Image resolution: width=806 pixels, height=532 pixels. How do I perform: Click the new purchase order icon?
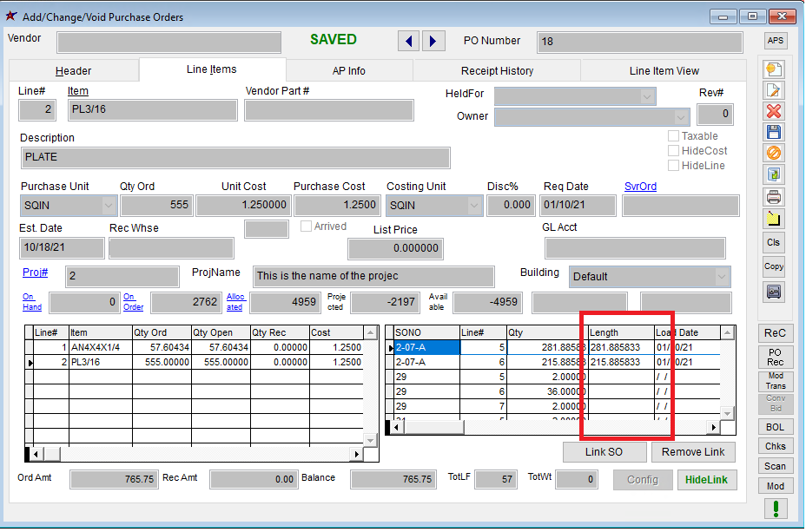tap(774, 70)
